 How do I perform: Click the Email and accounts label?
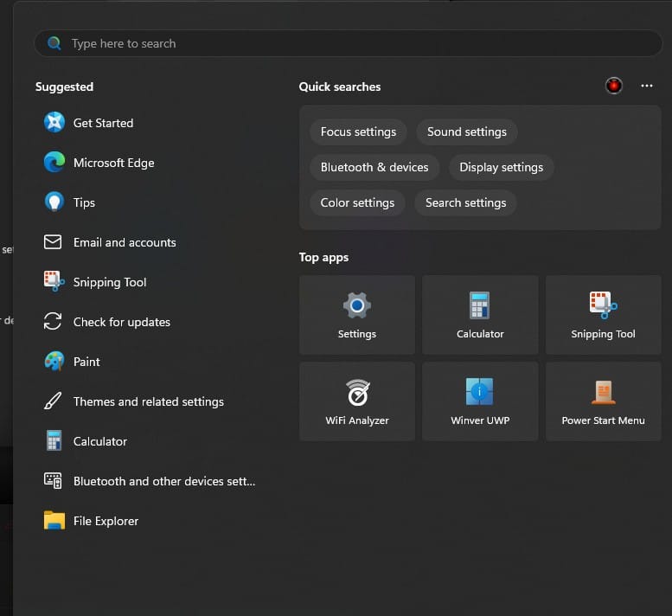click(x=125, y=242)
